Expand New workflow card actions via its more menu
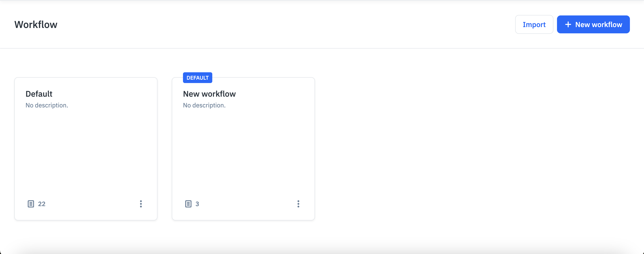Screen dimensions: 644x254 (x=298, y=204)
